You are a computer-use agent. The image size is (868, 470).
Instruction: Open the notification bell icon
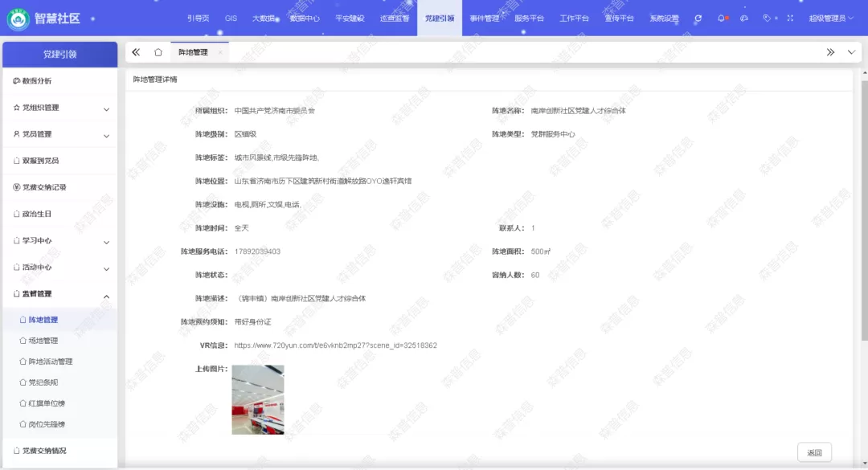[722, 18]
